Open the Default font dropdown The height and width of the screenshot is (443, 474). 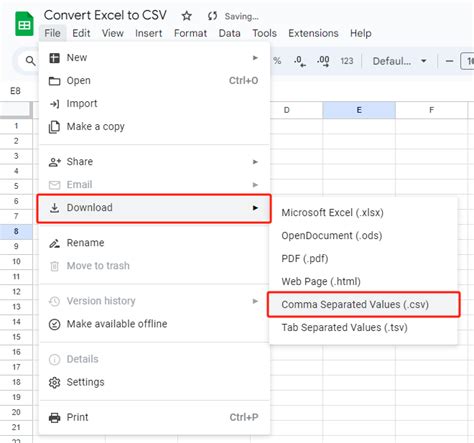click(400, 61)
